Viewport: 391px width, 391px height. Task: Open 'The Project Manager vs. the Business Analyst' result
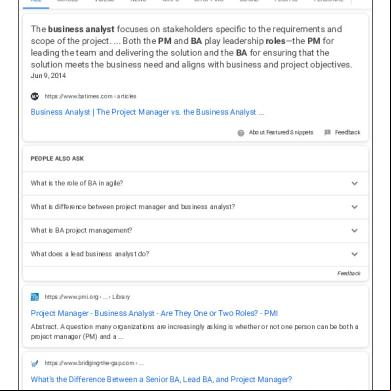(147, 112)
